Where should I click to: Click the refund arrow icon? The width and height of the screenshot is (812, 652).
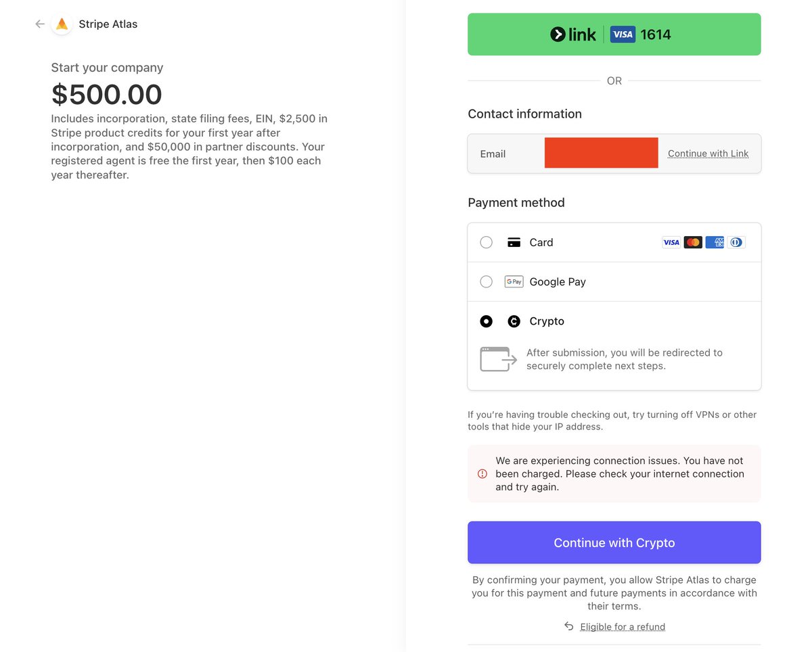pos(569,626)
